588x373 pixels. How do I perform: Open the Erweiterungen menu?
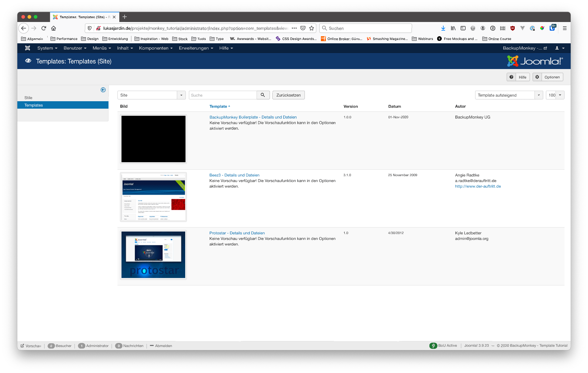[x=196, y=48]
